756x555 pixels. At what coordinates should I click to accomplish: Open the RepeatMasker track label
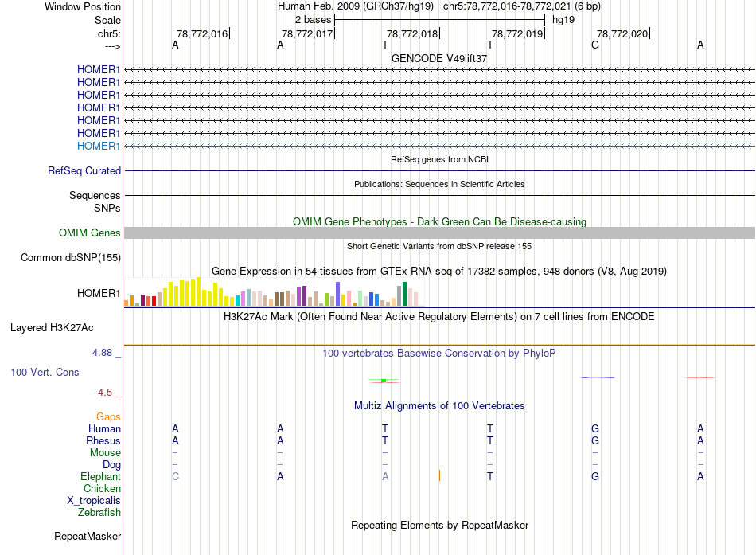[x=88, y=536]
